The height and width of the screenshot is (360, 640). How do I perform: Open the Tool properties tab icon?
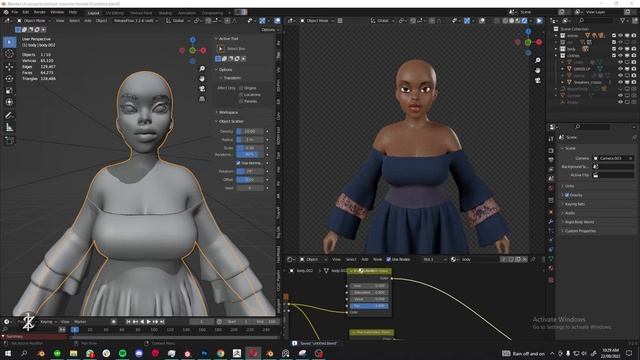[551, 139]
